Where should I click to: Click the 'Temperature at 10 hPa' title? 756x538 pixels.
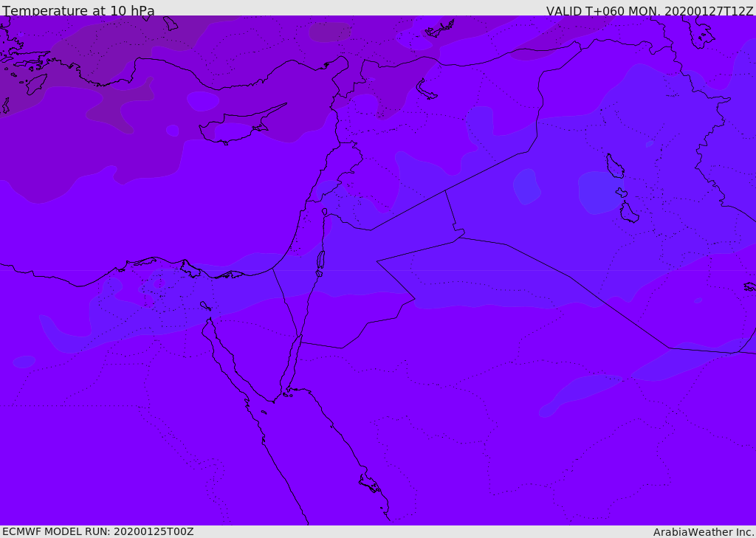pos(78,10)
